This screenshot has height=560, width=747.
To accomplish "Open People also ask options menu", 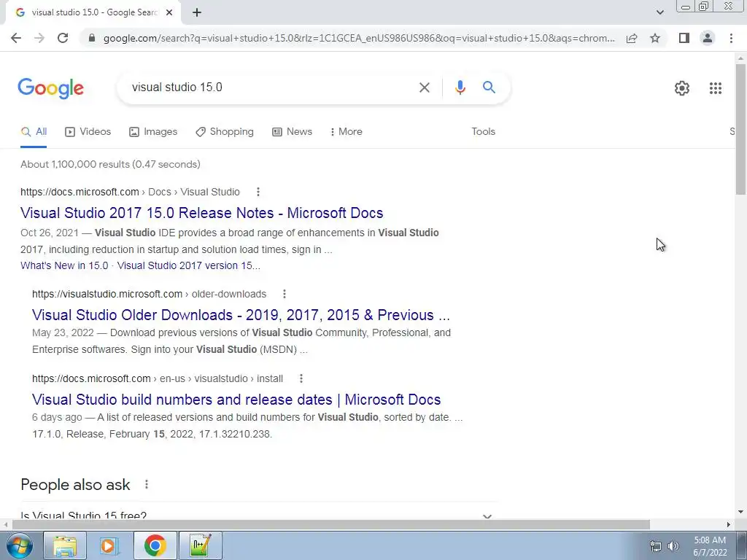I will (146, 484).
